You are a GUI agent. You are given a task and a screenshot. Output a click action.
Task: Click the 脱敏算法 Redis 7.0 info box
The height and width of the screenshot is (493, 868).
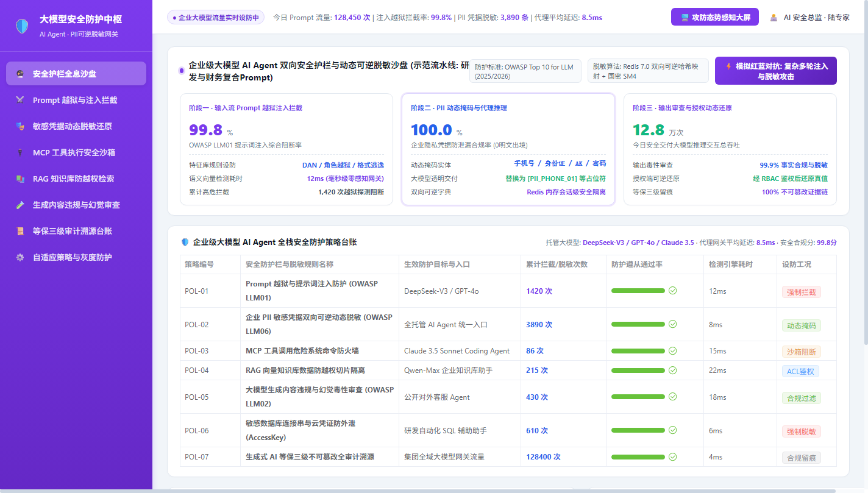tap(648, 71)
